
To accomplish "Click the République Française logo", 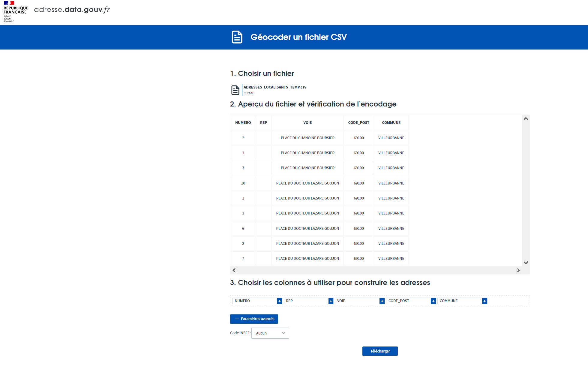I will point(16,11).
